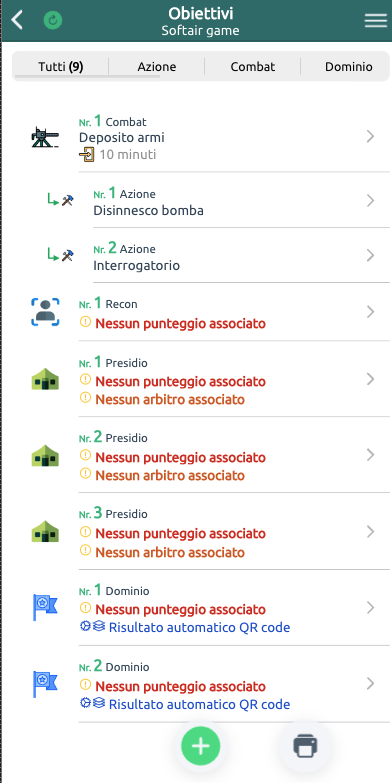This screenshot has height=783, width=392.
Task: Click Nessun arbitro associato under Presidio Nr. 1
Action: coord(170,399)
